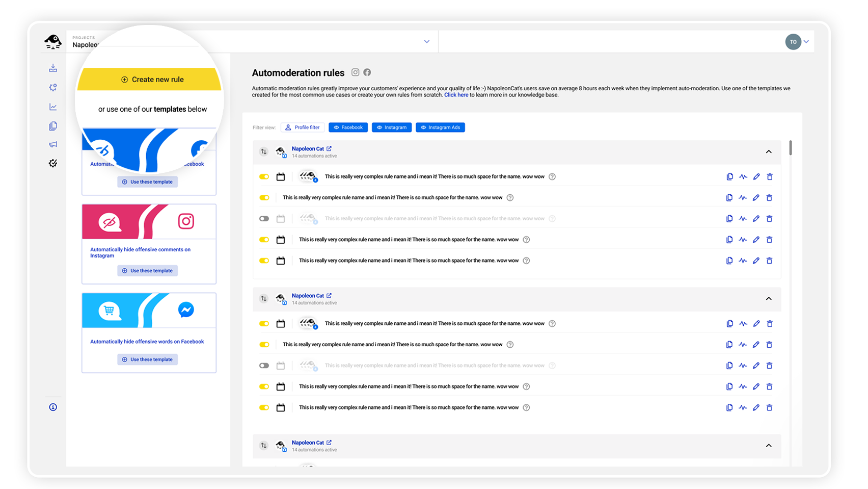This screenshot has height=489, width=868.
Task: Click the Create new rule button
Action: point(149,80)
